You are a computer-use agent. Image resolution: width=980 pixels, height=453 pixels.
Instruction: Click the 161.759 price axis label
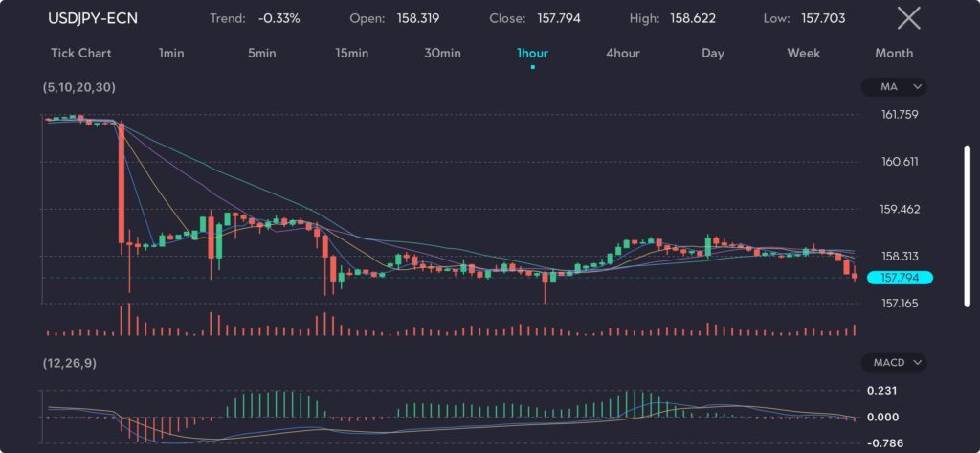[900, 115]
